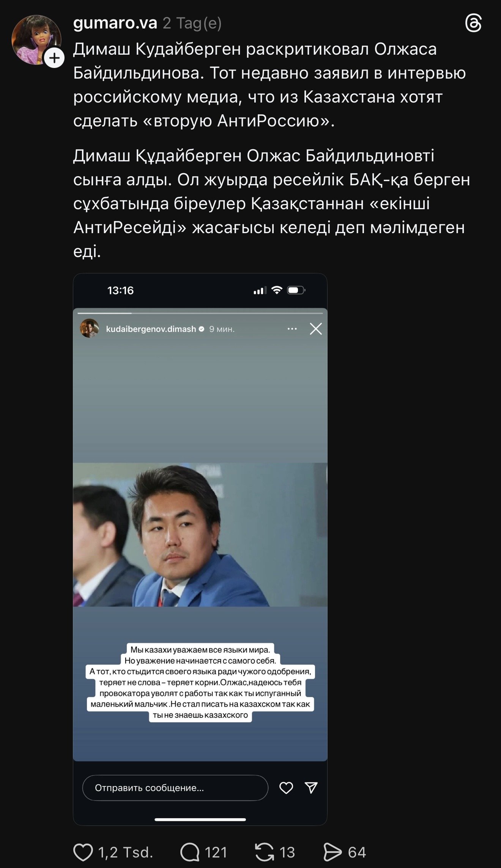Image resolution: width=501 pixels, height=868 pixels.
Task: Open the Threads logo icon
Action: pyautogui.click(x=473, y=24)
